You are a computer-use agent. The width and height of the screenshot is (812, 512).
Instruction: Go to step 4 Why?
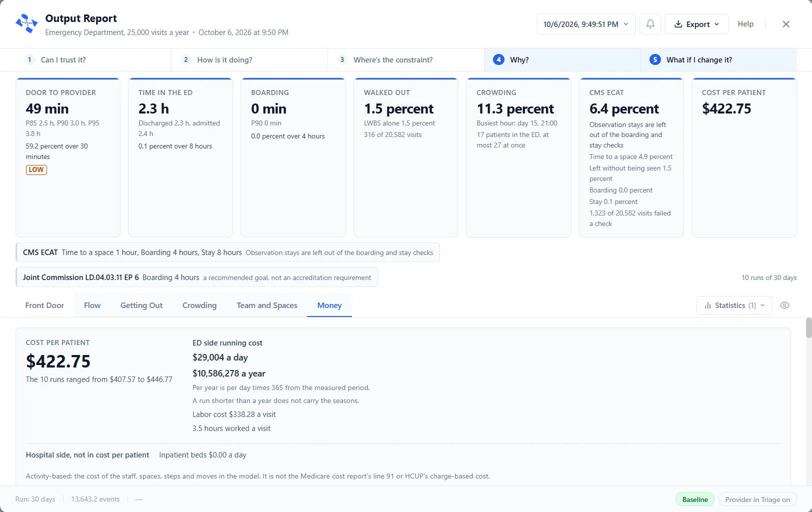coord(562,59)
